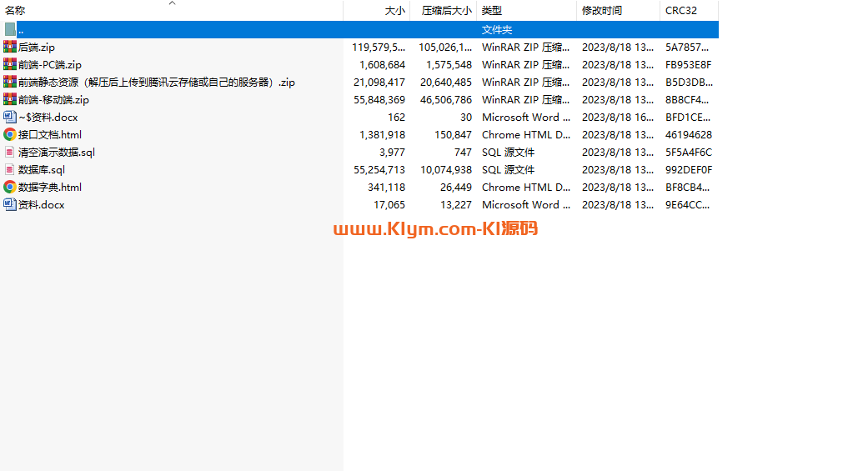Screen dimensions: 868x471
Task: Click the size 119,579,5... of 后端.zip
Action: (x=379, y=47)
